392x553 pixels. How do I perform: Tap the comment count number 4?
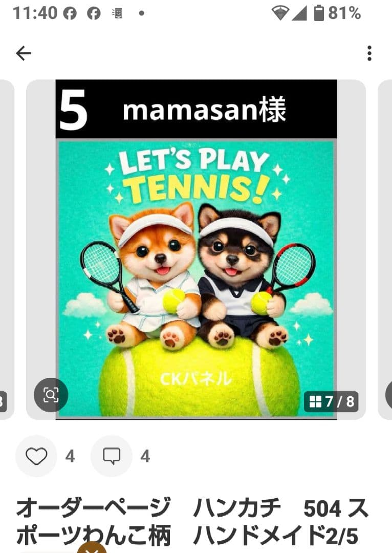tap(145, 456)
